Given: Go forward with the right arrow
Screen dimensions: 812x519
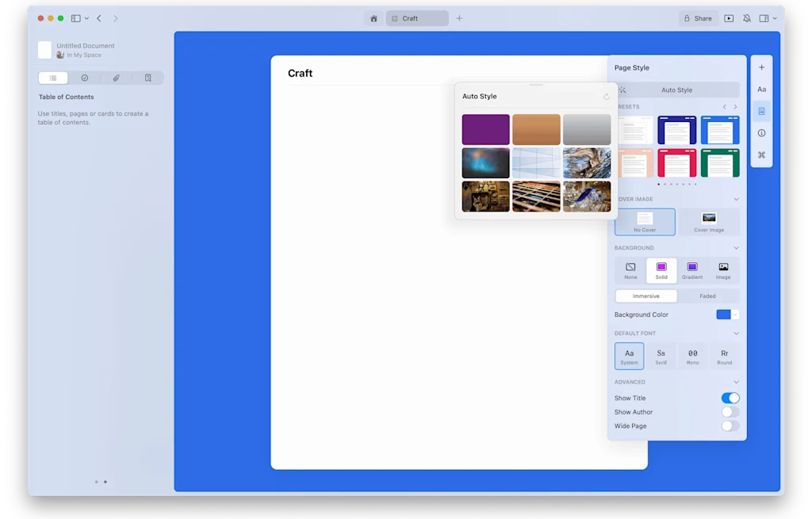Looking at the screenshot, I should 116,18.
